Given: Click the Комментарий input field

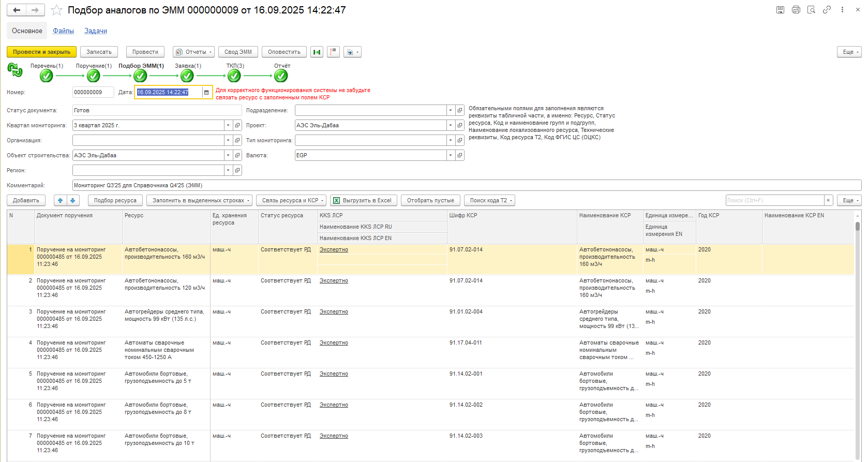Looking at the screenshot, I should (466, 185).
